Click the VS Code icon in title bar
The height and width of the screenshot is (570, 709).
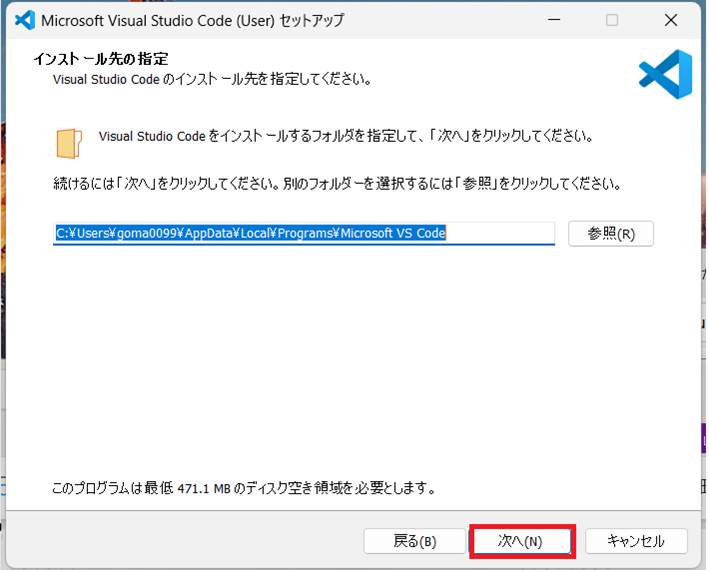[x=26, y=20]
